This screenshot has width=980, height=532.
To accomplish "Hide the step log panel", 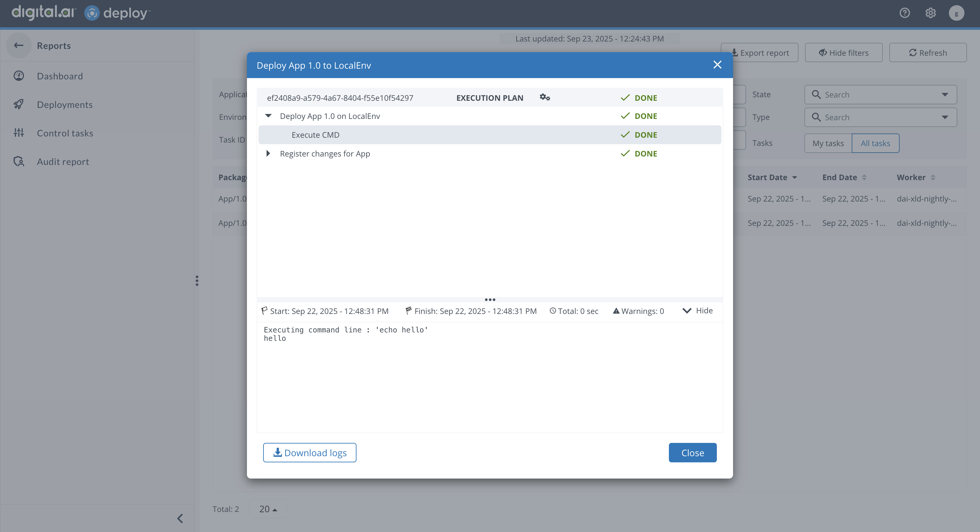I will point(697,311).
